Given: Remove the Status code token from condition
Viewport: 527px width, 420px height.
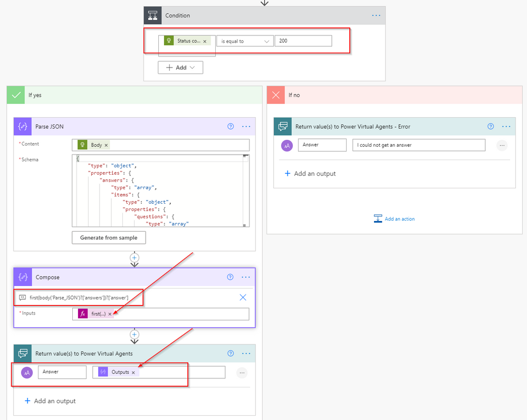Looking at the screenshot, I should click(x=205, y=41).
